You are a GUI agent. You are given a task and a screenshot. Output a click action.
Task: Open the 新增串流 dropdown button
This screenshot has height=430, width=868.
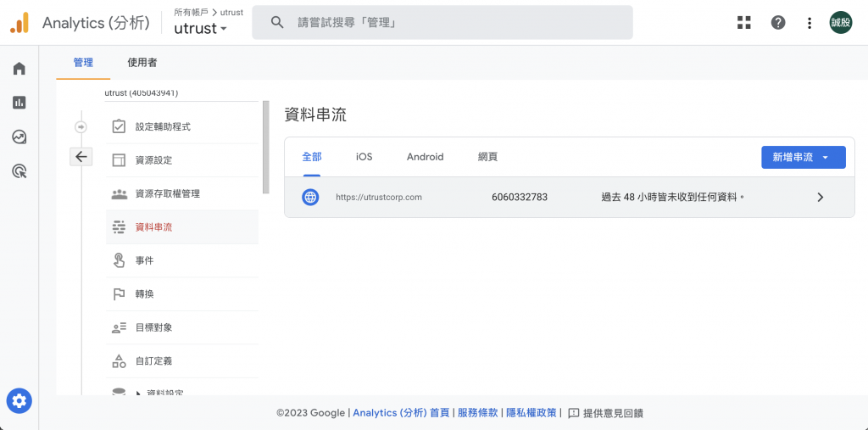point(804,158)
